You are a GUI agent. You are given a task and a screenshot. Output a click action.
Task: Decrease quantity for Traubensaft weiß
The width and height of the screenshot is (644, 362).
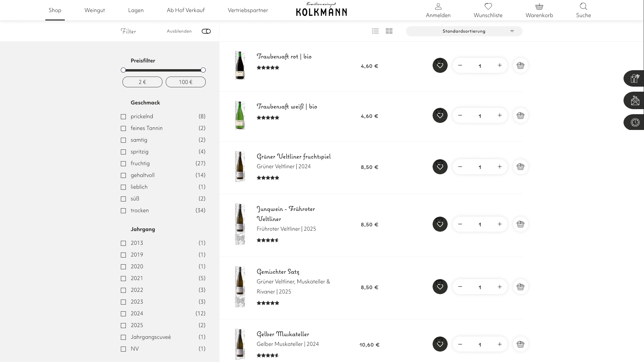point(460,116)
